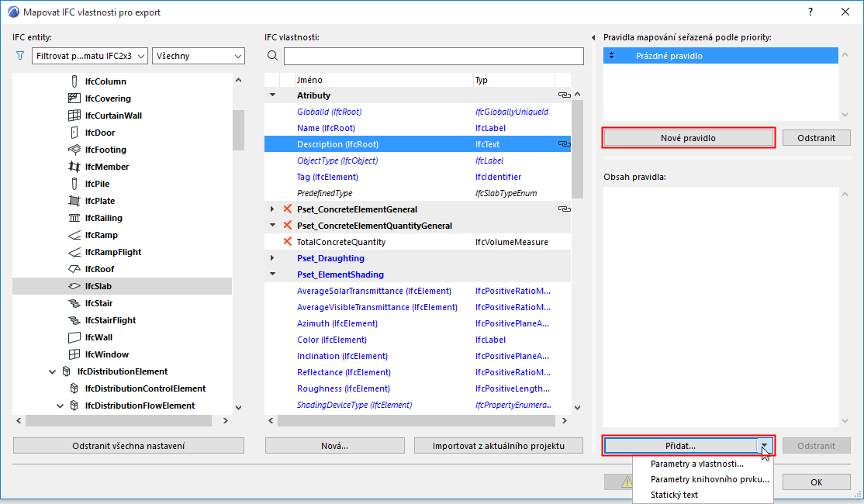Click the Typ column header
This screenshot has width=864, height=504.
point(513,80)
